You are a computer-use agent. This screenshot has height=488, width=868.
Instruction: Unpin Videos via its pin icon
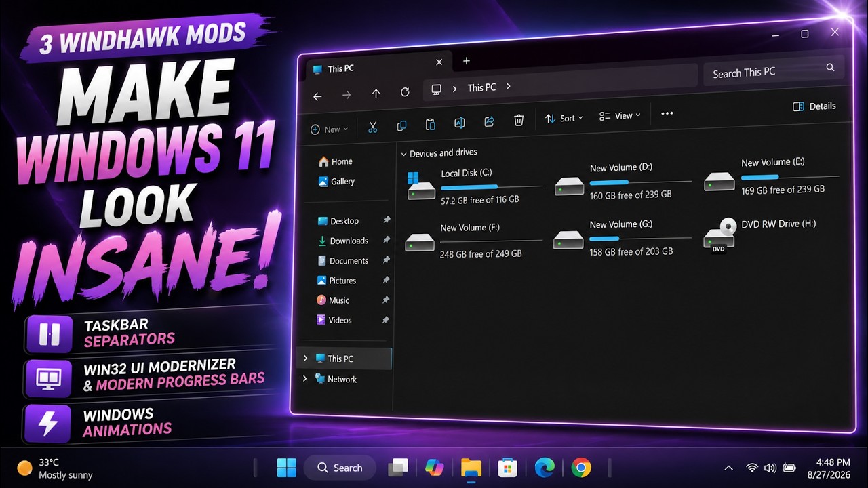(x=386, y=319)
